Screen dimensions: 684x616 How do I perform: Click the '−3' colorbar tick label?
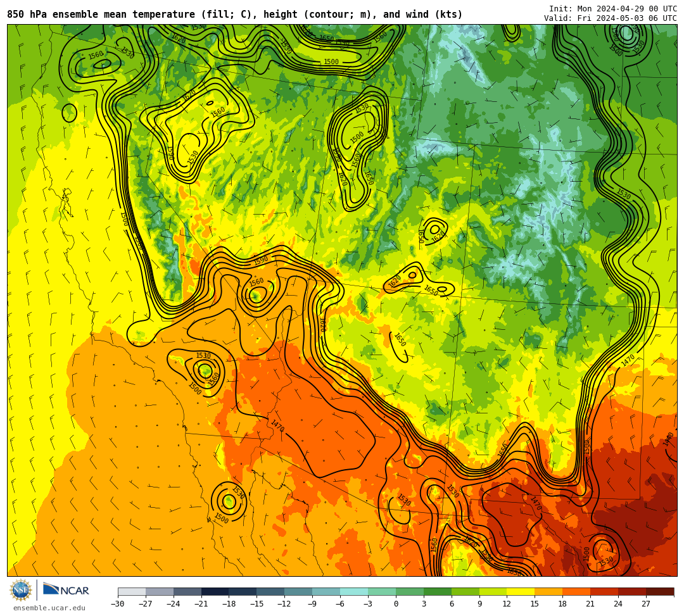point(368,604)
